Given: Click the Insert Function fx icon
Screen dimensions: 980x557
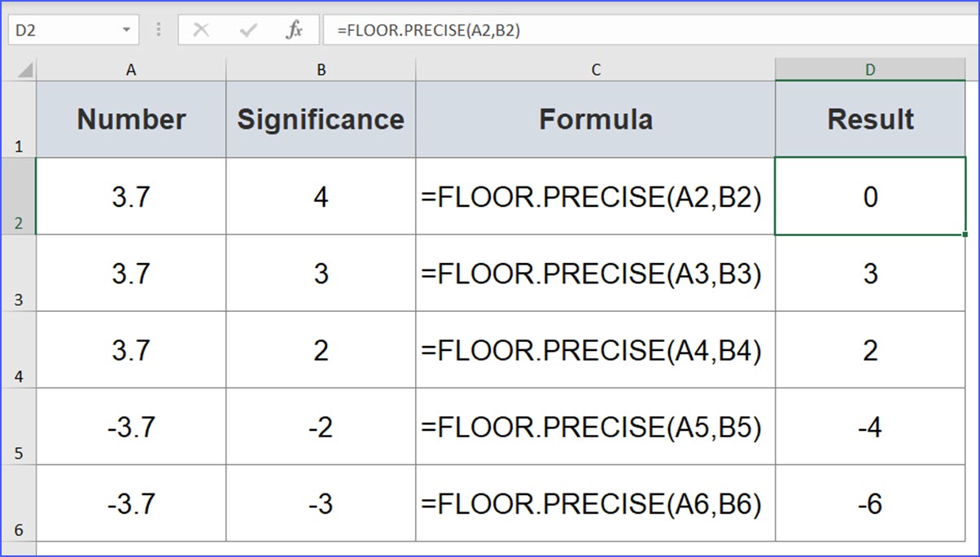Looking at the screenshot, I should point(294,31).
